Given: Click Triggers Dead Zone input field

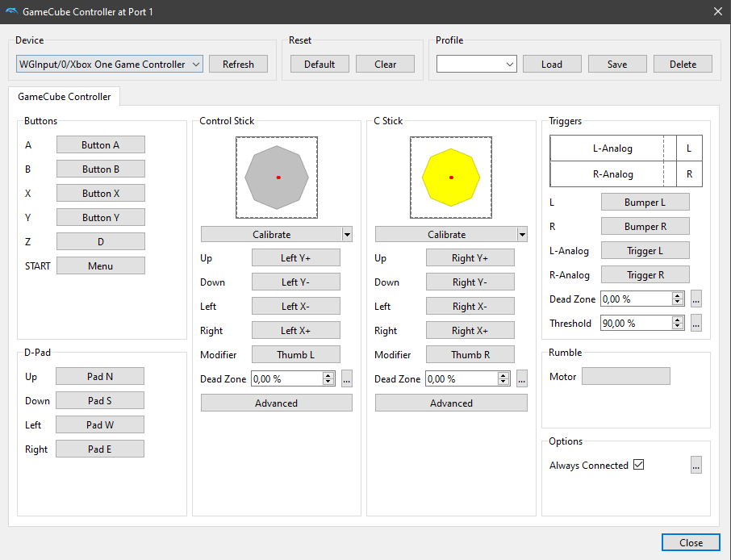Looking at the screenshot, I should pos(636,299).
